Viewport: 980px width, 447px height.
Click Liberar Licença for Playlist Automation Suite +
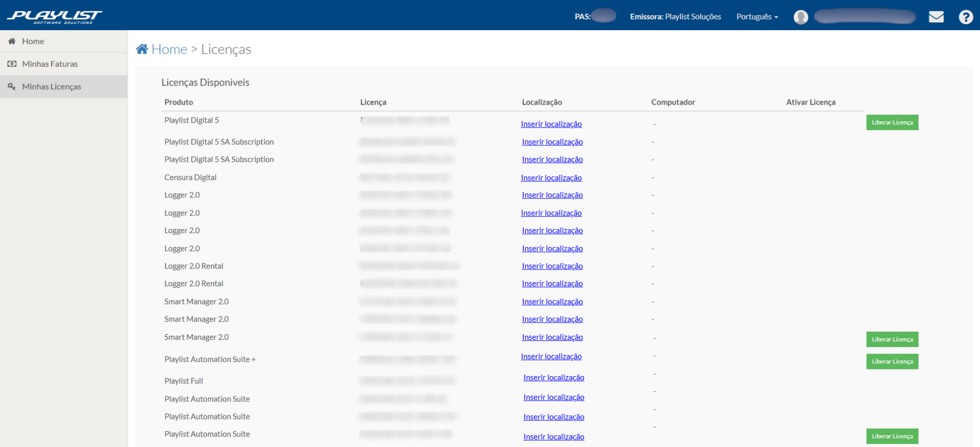click(892, 361)
